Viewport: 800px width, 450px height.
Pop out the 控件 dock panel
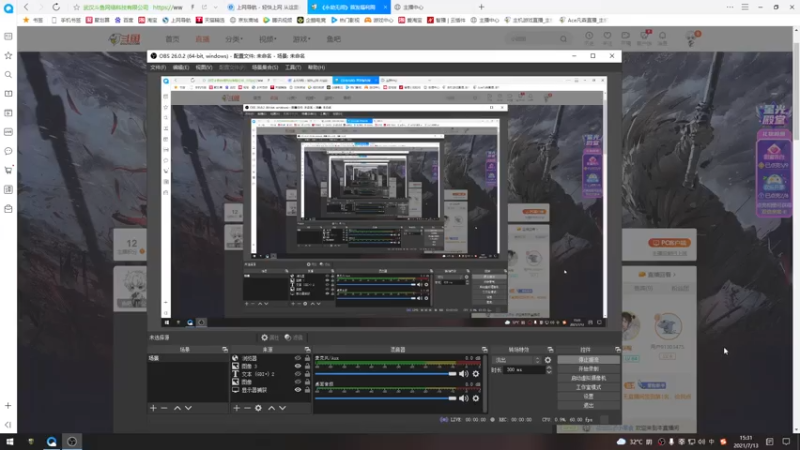click(x=617, y=349)
